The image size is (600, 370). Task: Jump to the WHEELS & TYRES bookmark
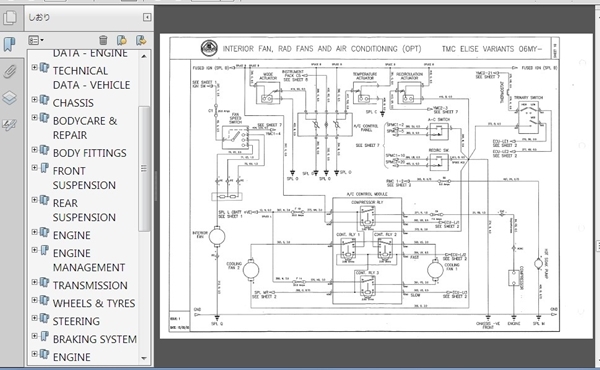coord(94,303)
